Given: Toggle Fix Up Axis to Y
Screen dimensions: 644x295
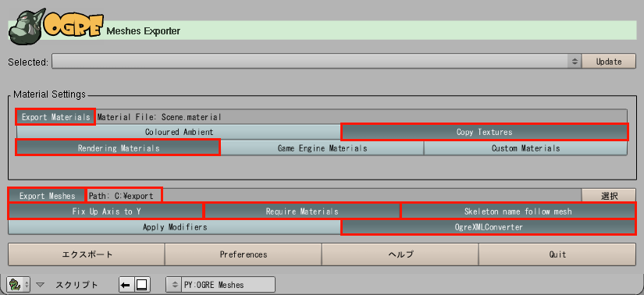Looking at the screenshot, I should tap(106, 211).
